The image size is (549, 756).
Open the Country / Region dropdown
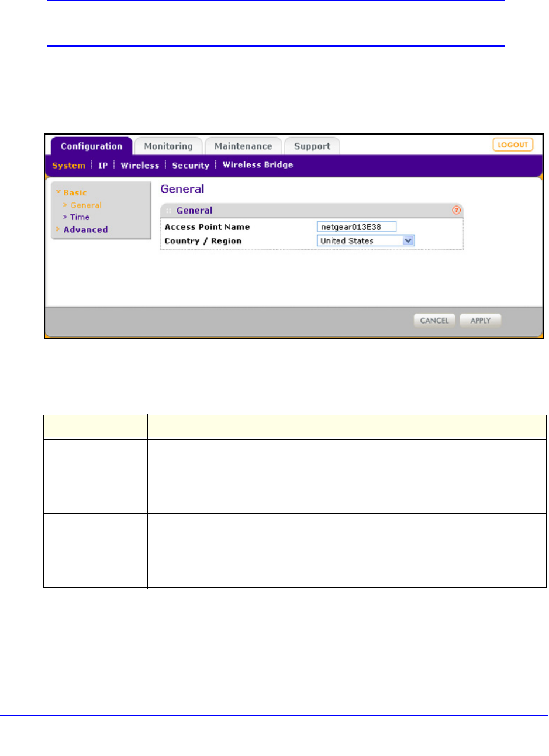[x=366, y=240]
